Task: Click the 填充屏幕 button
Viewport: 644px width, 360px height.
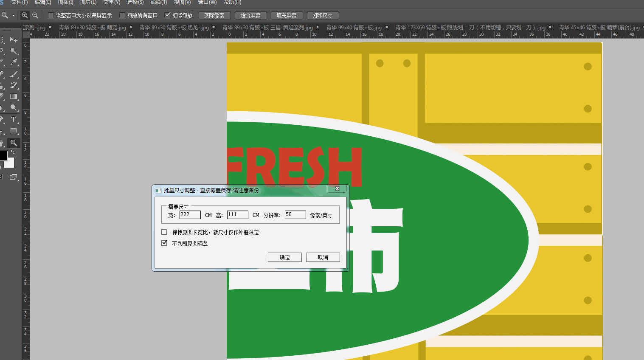Action: click(287, 15)
